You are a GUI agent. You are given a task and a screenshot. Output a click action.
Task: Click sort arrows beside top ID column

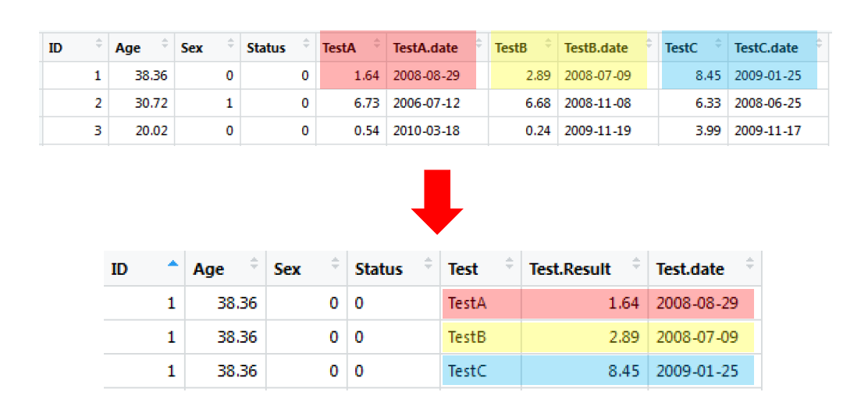coord(98,45)
